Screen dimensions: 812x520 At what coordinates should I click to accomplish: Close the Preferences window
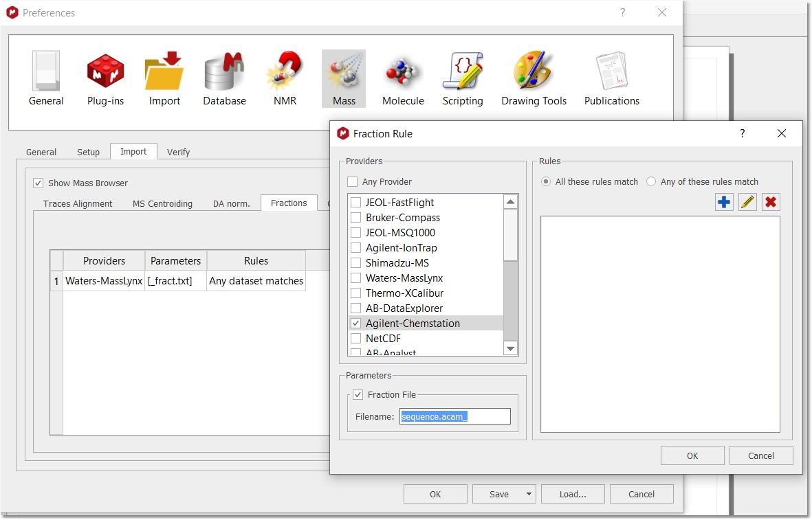coord(662,12)
